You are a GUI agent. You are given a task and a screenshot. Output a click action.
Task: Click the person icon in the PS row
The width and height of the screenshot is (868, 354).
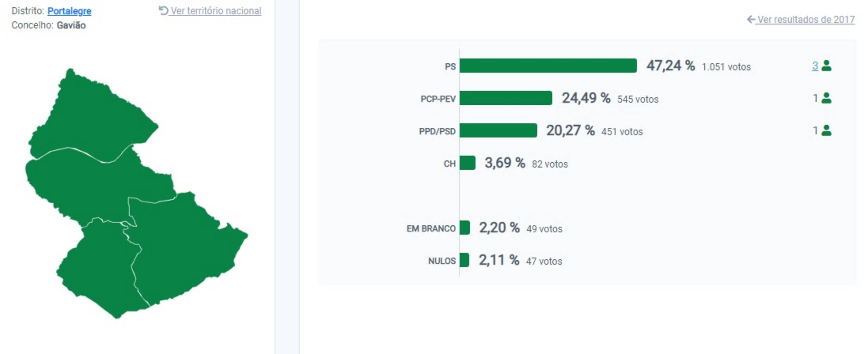tap(826, 66)
